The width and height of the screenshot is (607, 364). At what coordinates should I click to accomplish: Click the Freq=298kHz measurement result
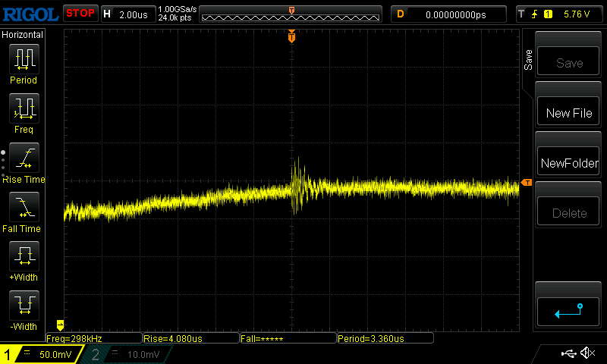pos(94,338)
